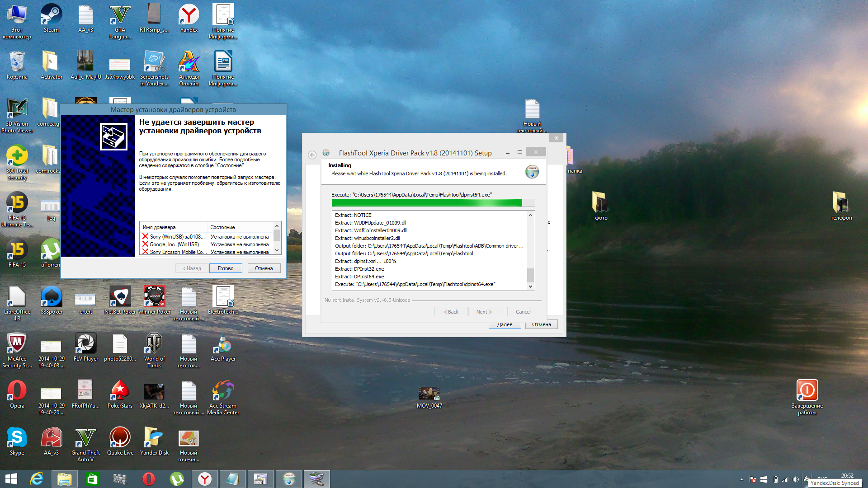Select the Sony (WinUSB) sa0108 driver row
Image resolution: width=868 pixels, height=488 pixels.
pos(177,237)
